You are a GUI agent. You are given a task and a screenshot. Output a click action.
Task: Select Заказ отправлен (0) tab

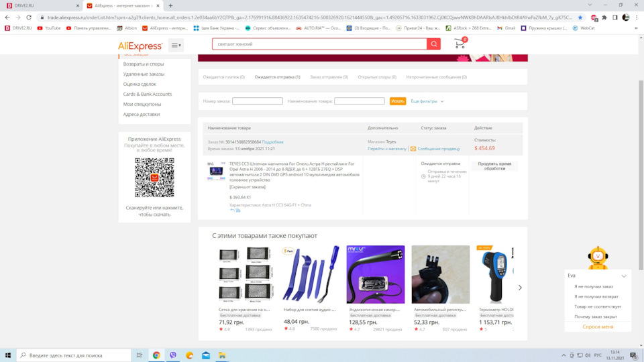[x=329, y=76]
